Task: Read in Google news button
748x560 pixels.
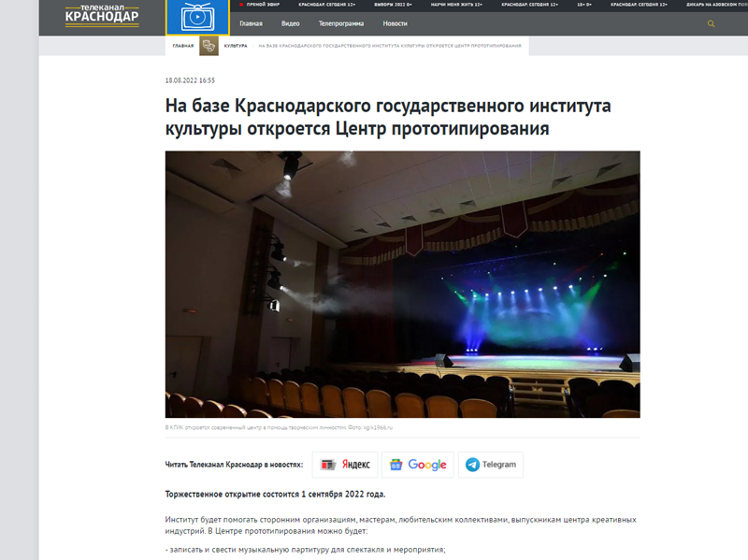Action: tap(417, 465)
